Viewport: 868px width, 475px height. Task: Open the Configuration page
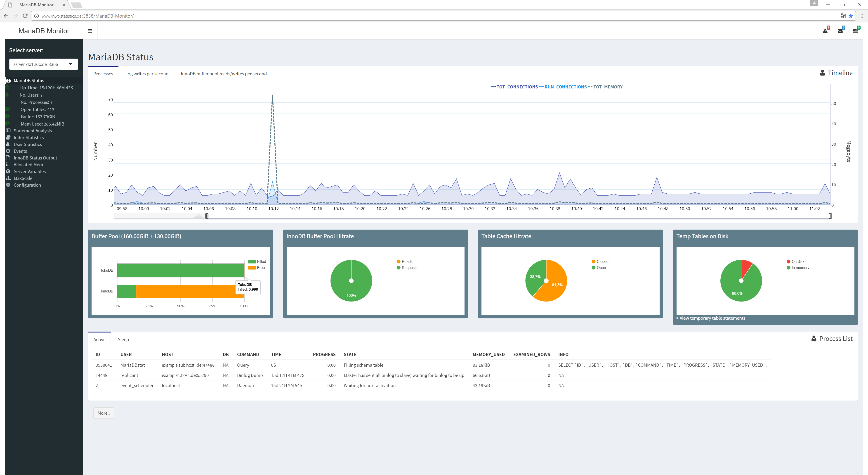(27, 185)
